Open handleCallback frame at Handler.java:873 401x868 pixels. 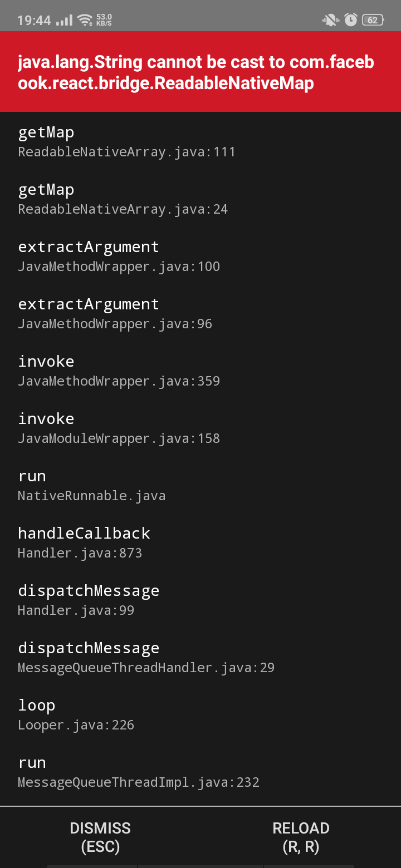(84, 542)
